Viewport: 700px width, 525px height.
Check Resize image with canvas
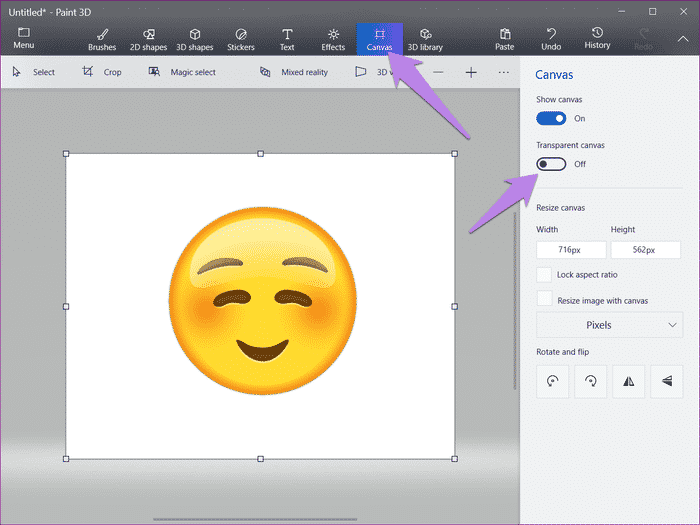(x=544, y=298)
